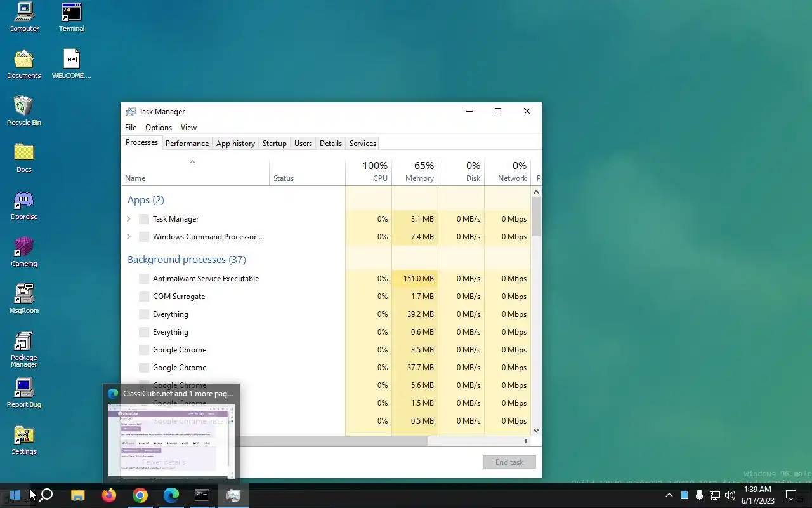Select the Apps (2) group heading

click(x=146, y=200)
